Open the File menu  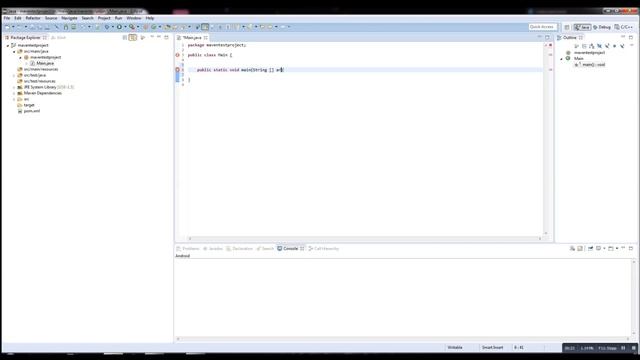[7, 18]
